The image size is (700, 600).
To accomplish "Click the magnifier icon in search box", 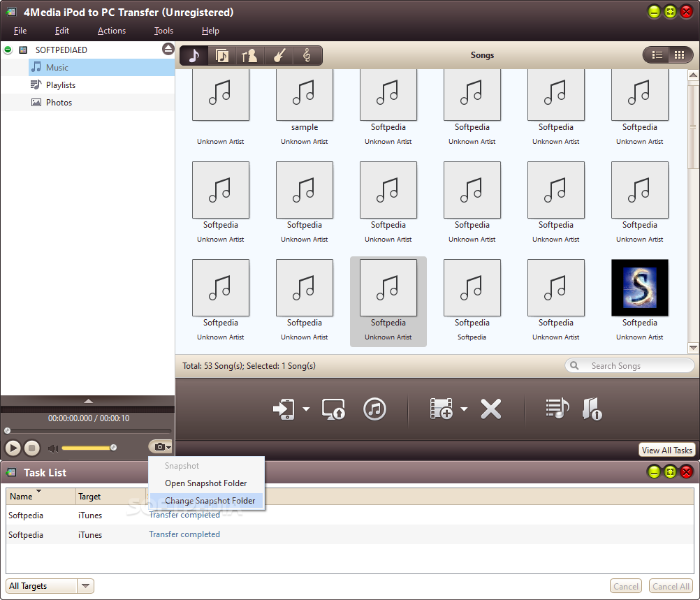I will point(574,365).
